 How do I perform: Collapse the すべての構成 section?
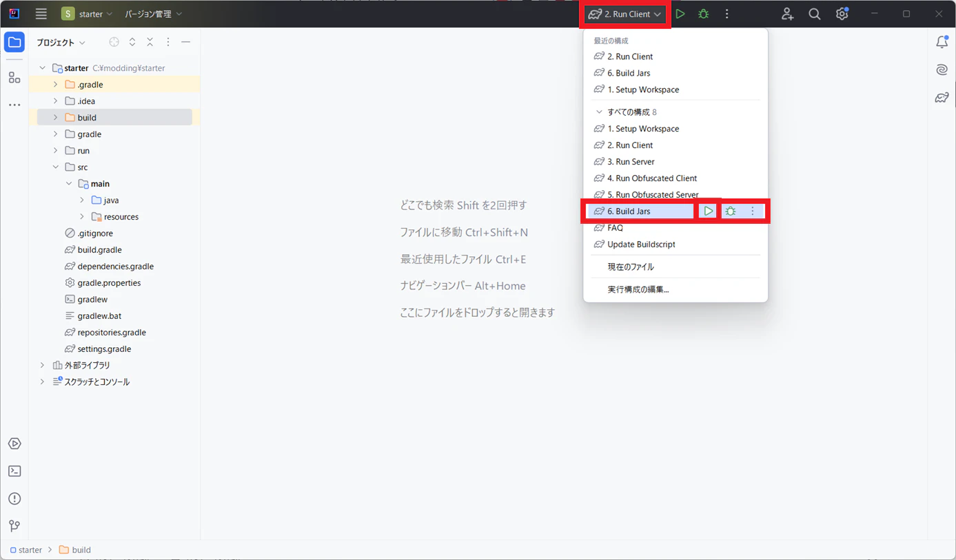(x=598, y=112)
